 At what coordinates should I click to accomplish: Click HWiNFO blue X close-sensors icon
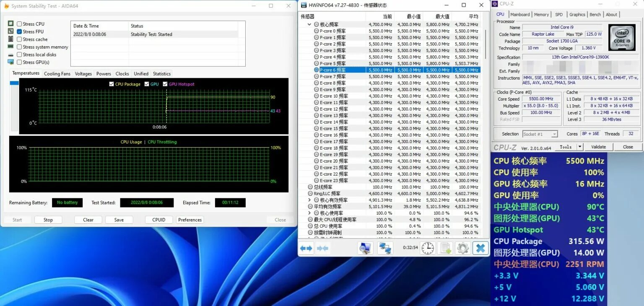click(480, 248)
